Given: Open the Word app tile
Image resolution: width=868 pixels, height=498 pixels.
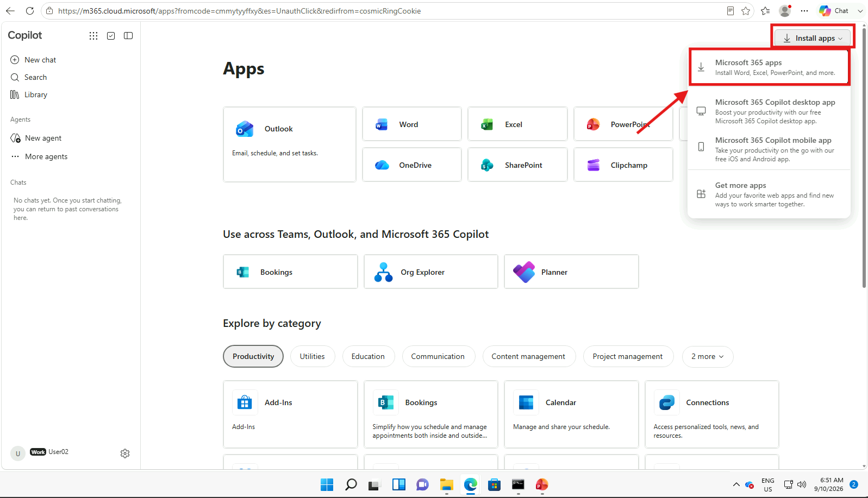Looking at the screenshot, I should (412, 124).
